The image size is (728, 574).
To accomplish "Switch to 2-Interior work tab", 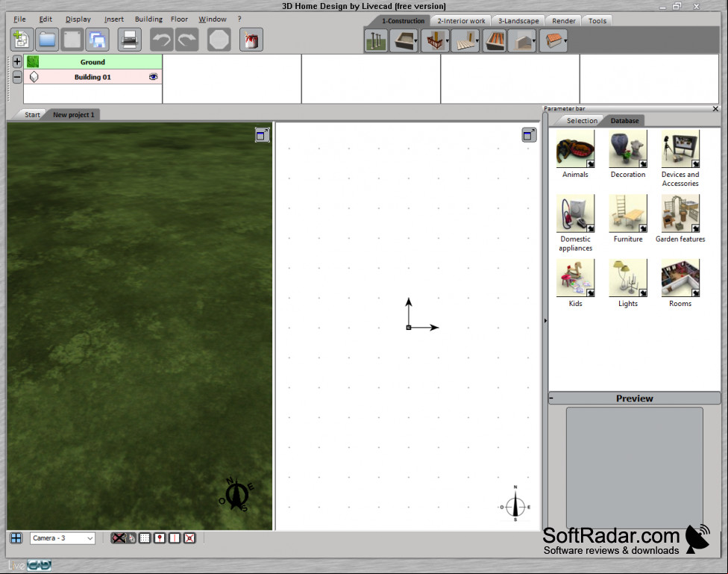I will (461, 21).
